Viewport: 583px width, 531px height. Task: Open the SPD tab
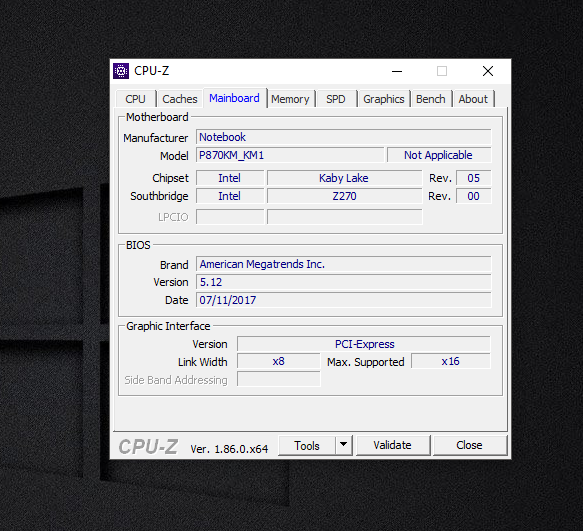tap(336, 99)
